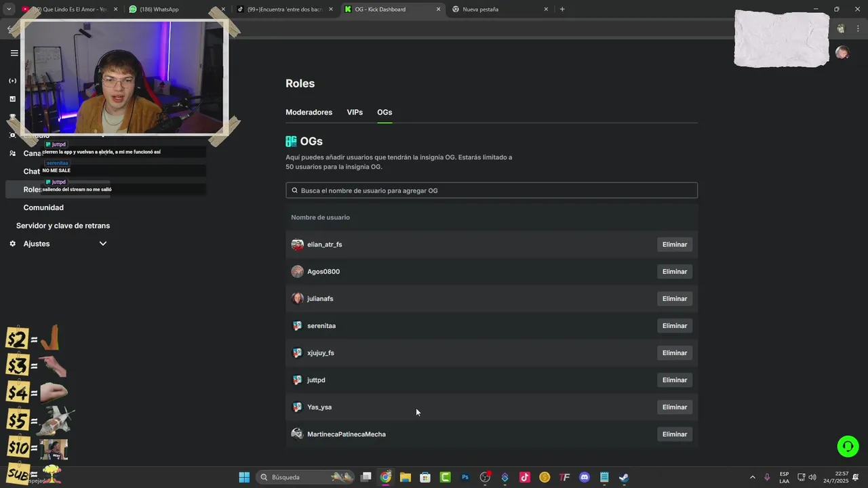Click the OG username search field
The width and height of the screenshot is (868, 488).
[492, 190]
